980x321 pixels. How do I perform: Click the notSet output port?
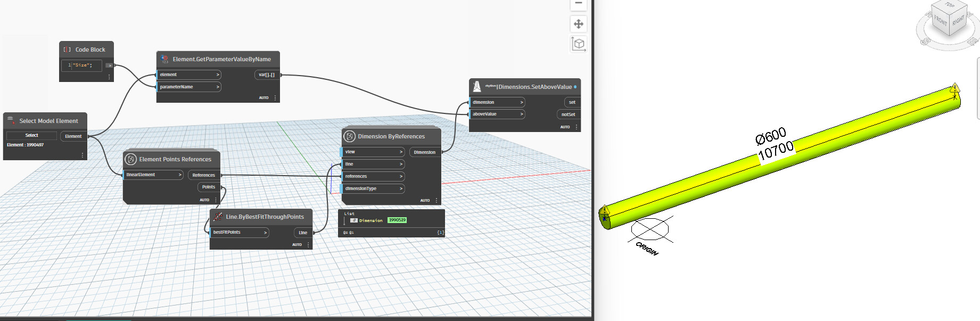(569, 114)
